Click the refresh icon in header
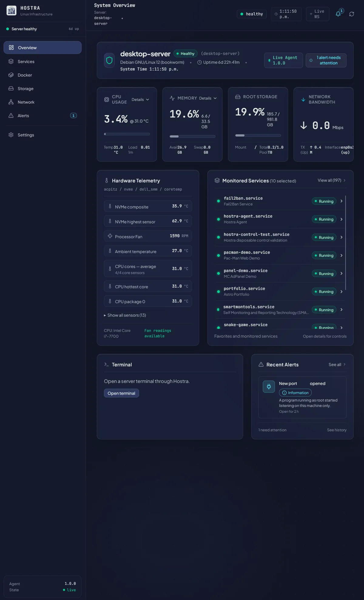Screen dimensions: 364x600 coord(352,14)
